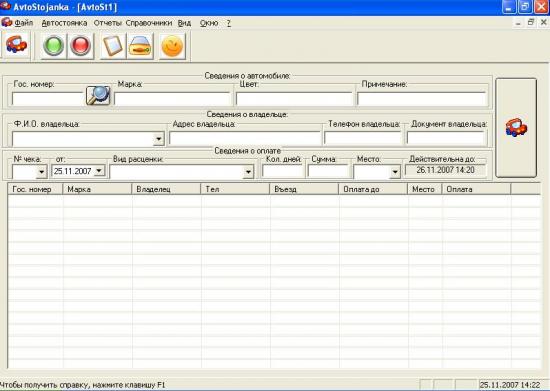550x391 pixels.
Task: Click the red circle toolbar button
Action: (x=80, y=46)
